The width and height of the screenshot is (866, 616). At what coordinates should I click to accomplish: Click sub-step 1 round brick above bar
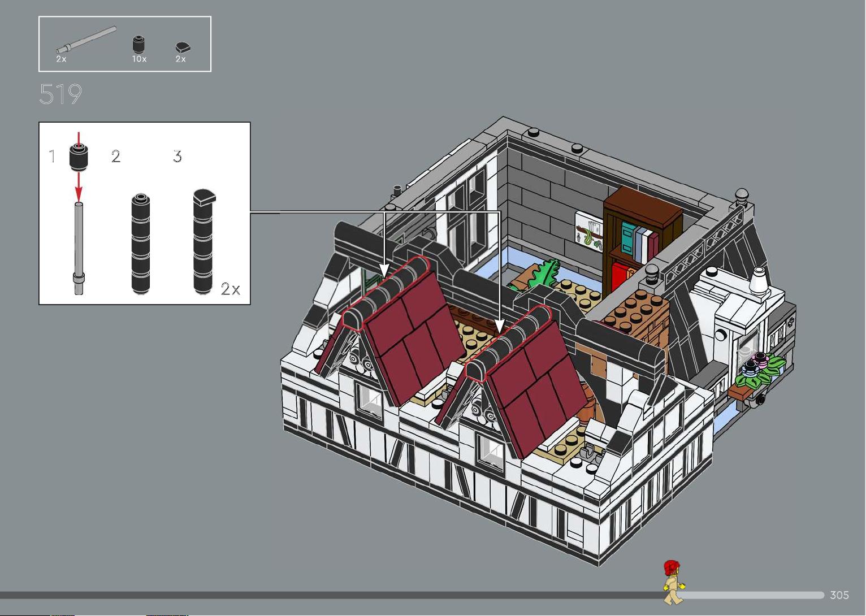[79, 156]
